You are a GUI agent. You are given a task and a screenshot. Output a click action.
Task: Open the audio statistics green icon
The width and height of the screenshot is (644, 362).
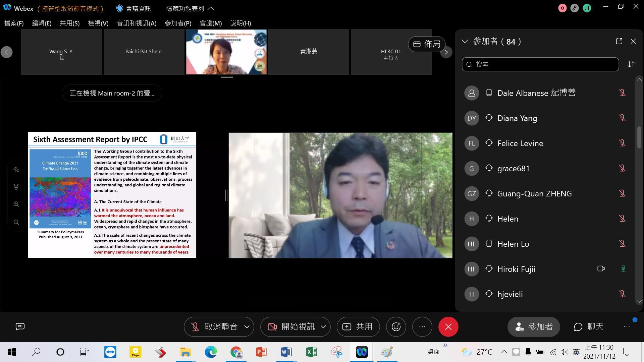click(x=587, y=8)
